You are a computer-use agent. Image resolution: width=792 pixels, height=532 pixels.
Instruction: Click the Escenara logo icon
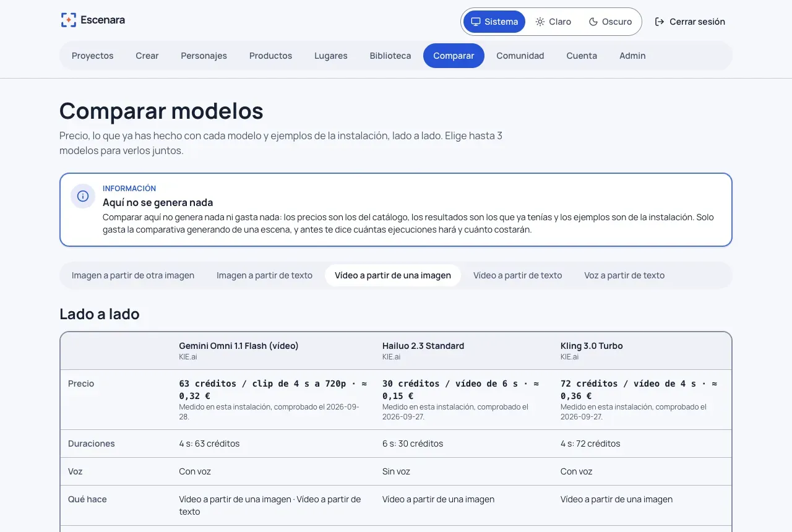pyautogui.click(x=69, y=20)
